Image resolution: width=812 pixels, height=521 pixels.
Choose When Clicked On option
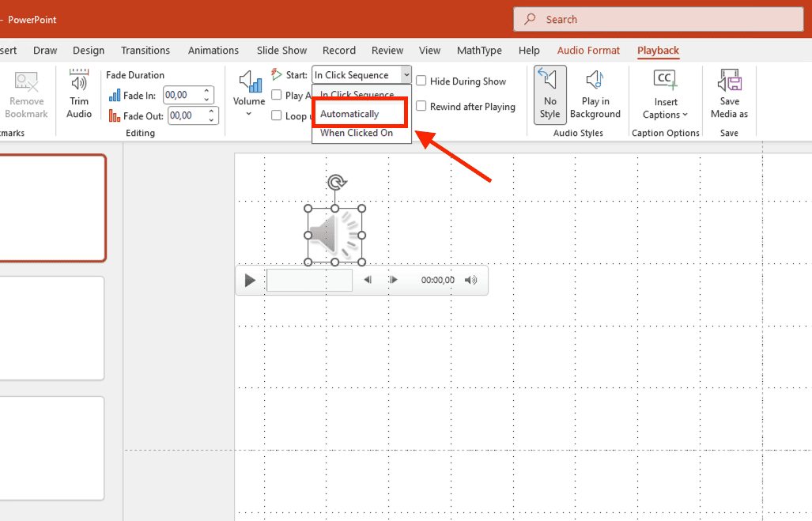[x=357, y=133]
